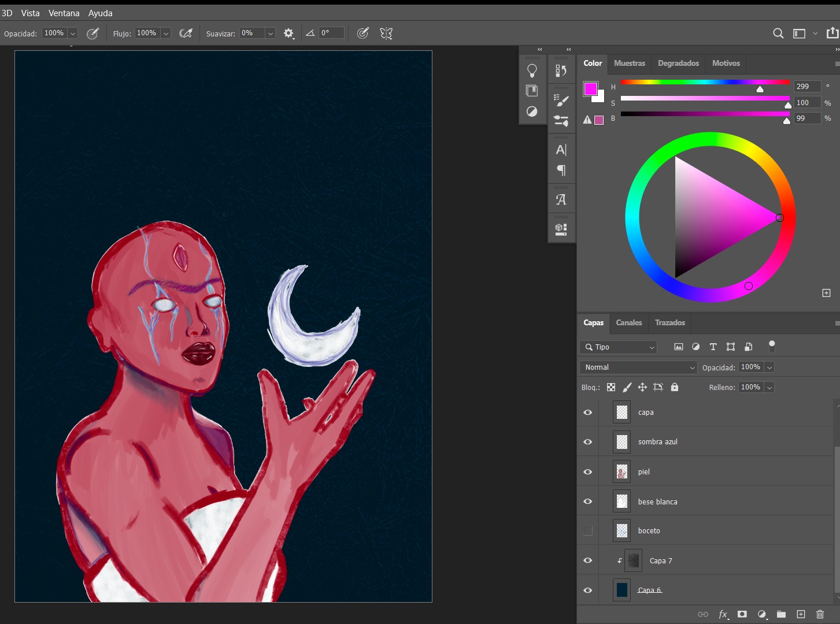Image resolution: width=840 pixels, height=624 pixels.
Task: Click the hue slider track
Action: click(x=705, y=82)
